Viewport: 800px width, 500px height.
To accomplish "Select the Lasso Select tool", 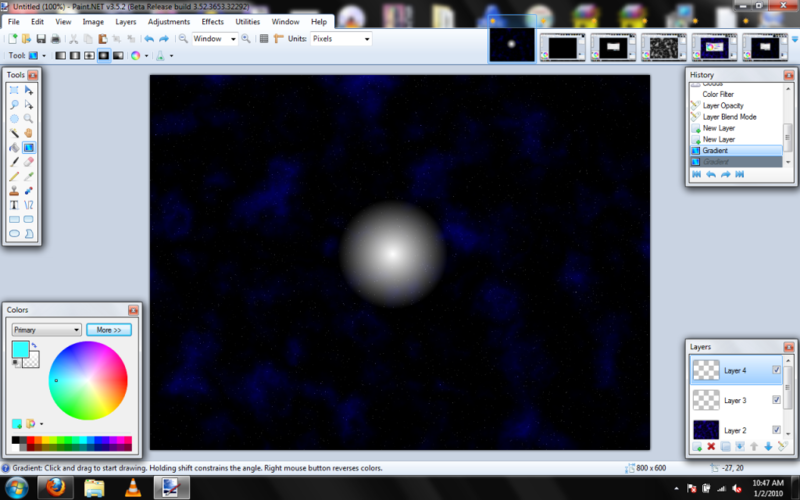I will pos(14,105).
